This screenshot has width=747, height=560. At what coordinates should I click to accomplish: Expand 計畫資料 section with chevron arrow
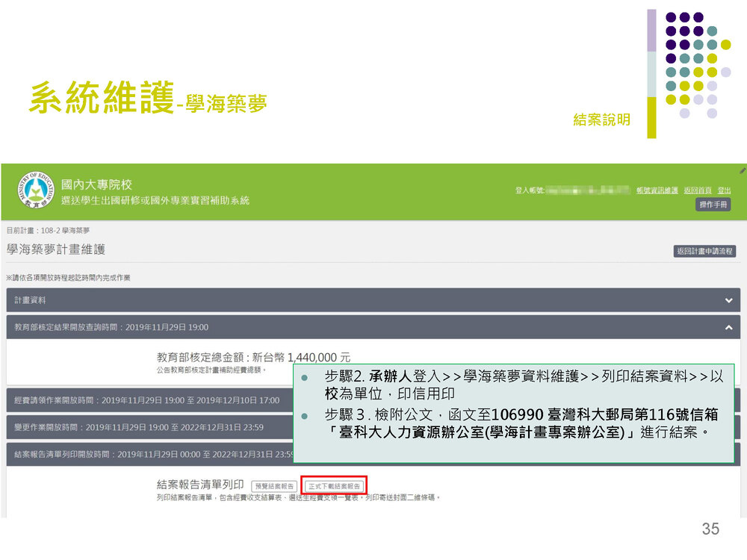pos(728,300)
